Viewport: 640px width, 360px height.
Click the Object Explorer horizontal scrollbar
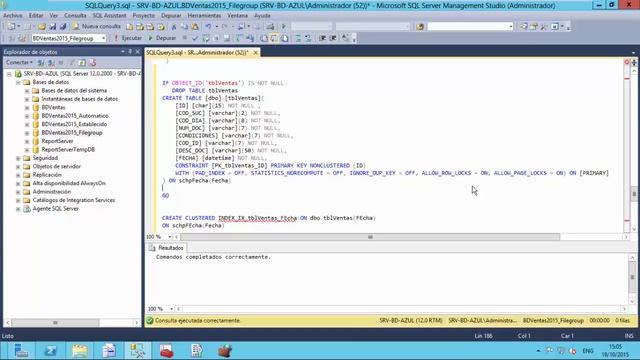coord(55,322)
